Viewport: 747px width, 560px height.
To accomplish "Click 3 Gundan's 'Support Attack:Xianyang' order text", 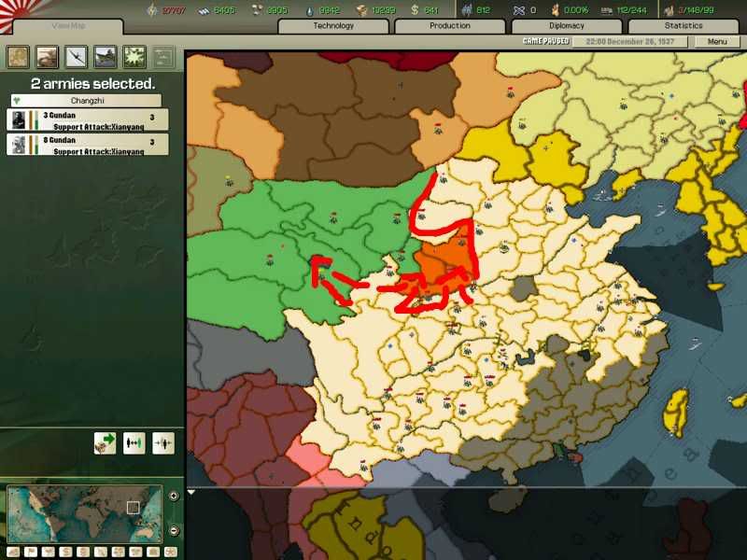I will [x=99, y=127].
